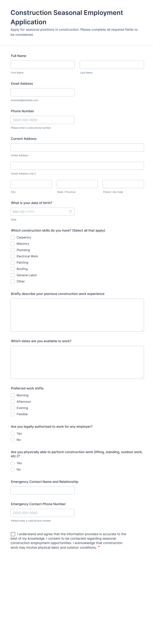Select No for work authorization question

[13, 440]
